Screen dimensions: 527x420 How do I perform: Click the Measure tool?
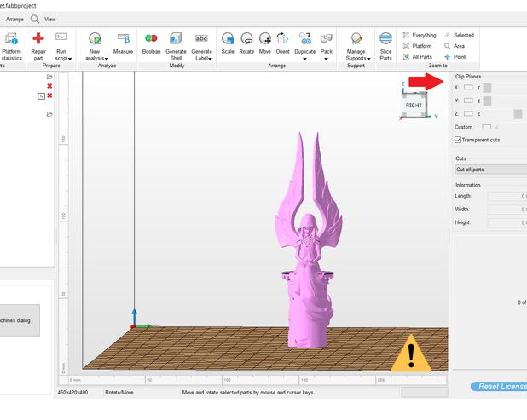(123, 39)
